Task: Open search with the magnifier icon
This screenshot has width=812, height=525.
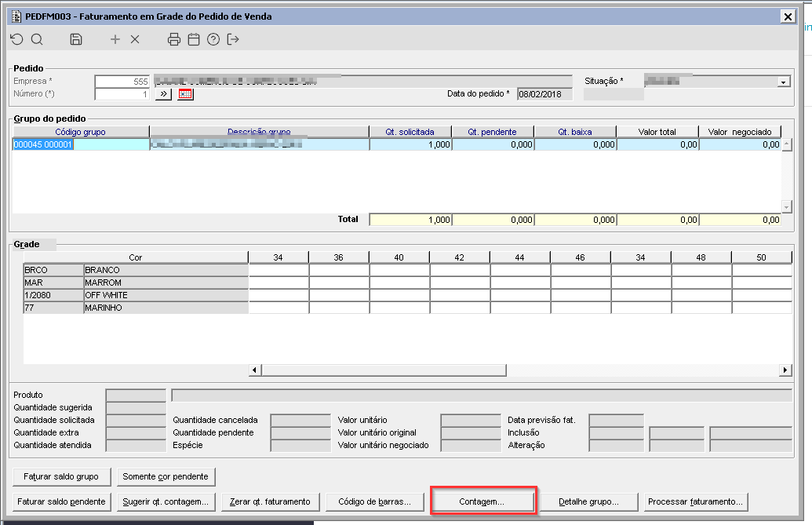Action: [x=37, y=39]
